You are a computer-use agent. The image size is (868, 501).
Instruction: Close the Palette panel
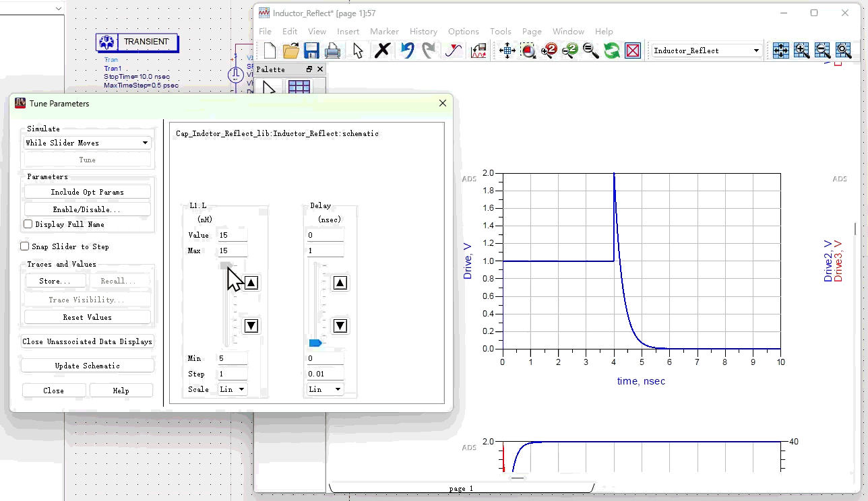(320, 69)
